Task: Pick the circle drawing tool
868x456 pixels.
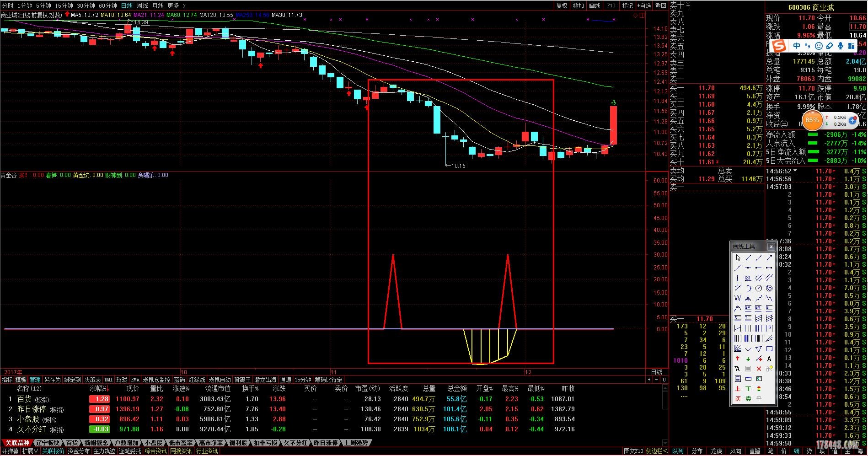Action: [759, 288]
